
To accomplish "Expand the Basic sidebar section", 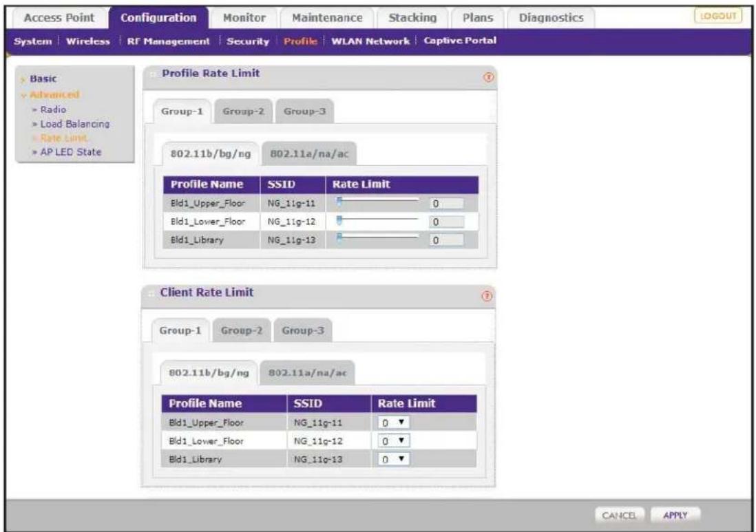I will pos(43,78).
